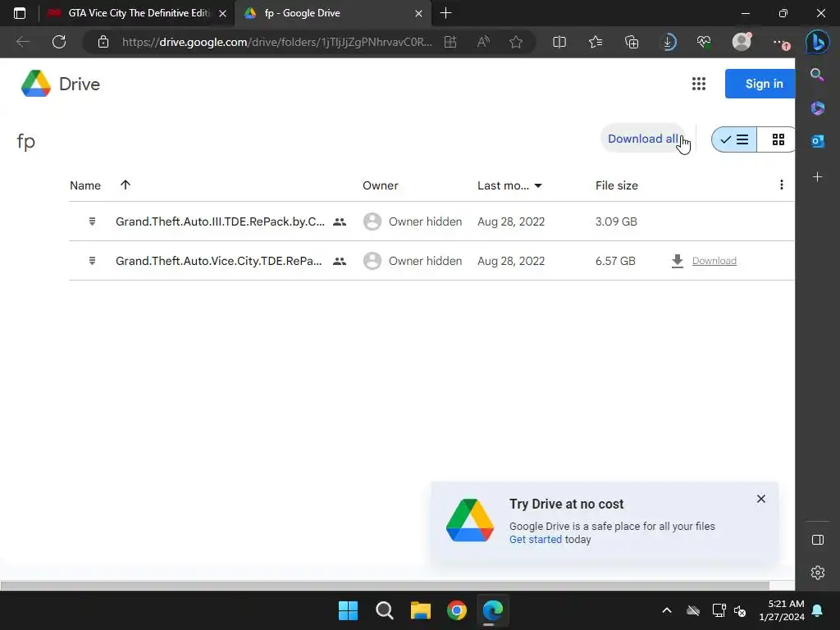The image size is (840, 630).
Task: Click the Download link for Vice City file
Action: pyautogui.click(x=714, y=261)
